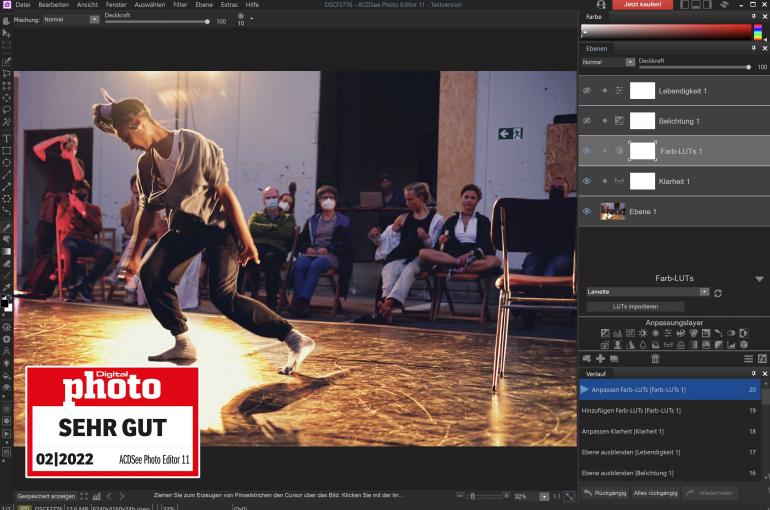The image size is (770, 510).
Task: Select the Magic Wand tool
Action: tap(6, 122)
